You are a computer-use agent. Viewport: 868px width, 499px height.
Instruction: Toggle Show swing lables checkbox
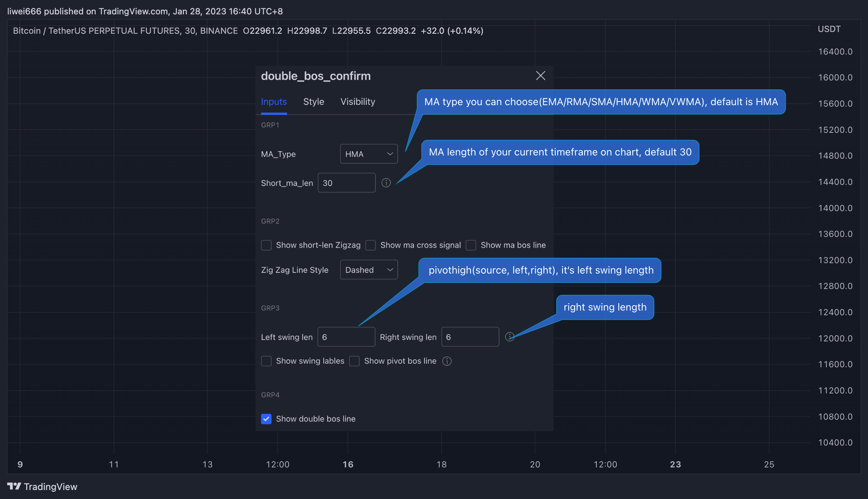point(266,360)
